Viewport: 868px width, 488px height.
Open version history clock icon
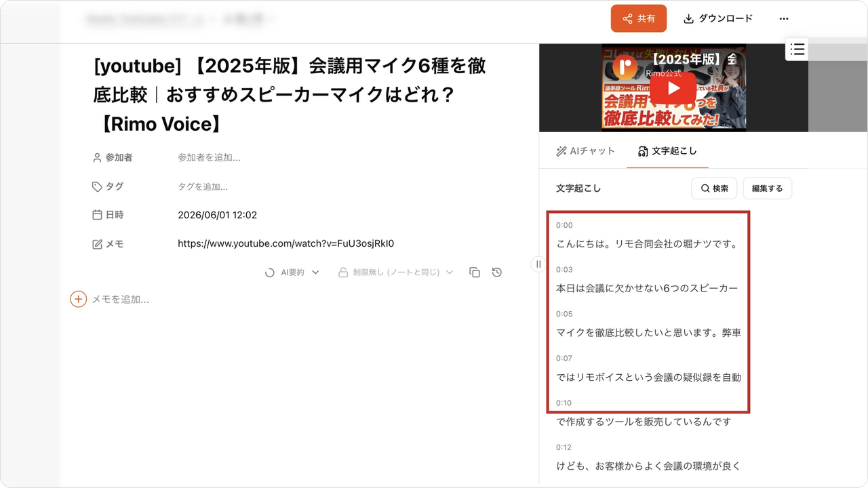pyautogui.click(x=497, y=272)
